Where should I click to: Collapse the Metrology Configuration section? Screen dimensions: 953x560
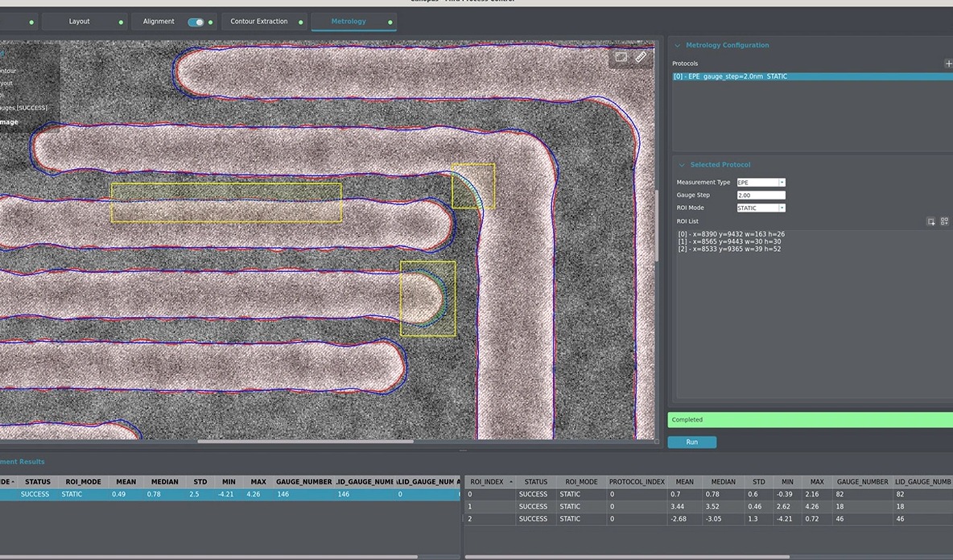click(678, 46)
